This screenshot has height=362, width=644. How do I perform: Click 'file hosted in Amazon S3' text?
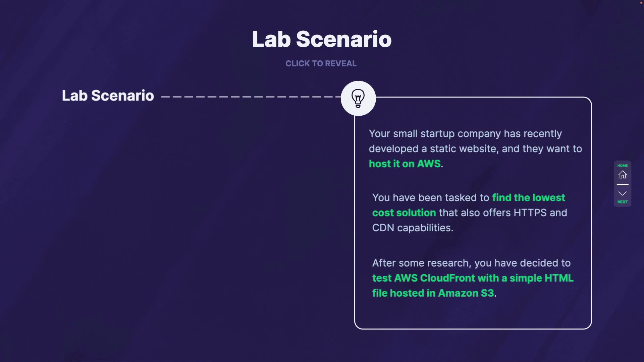[433, 293]
